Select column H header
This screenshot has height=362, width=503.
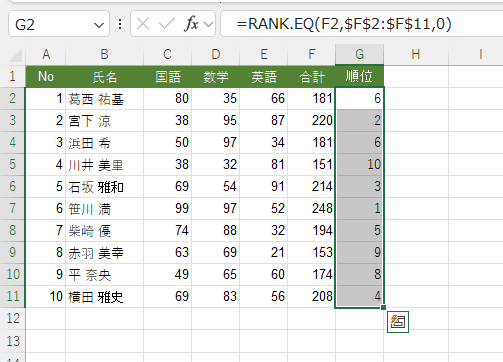pyautogui.click(x=416, y=54)
